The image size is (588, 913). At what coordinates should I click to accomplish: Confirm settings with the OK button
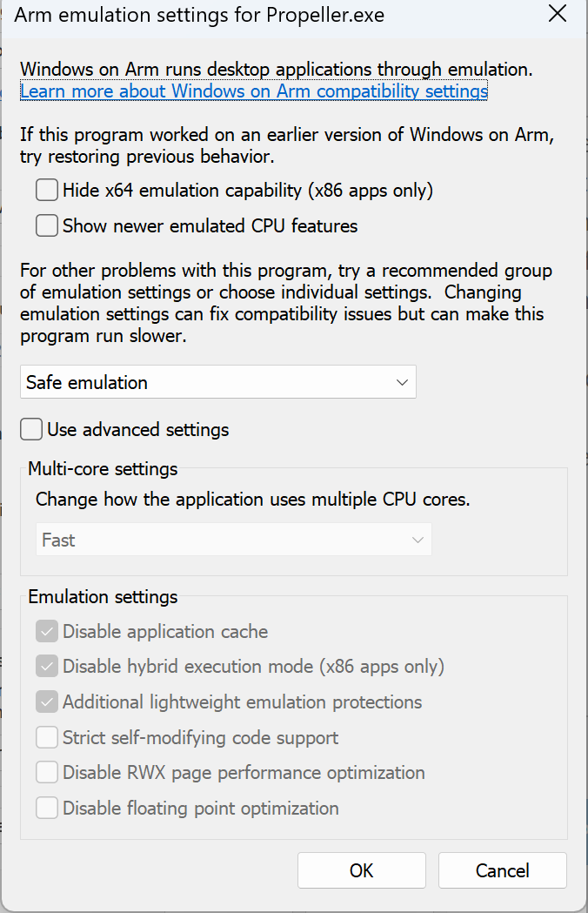362,870
